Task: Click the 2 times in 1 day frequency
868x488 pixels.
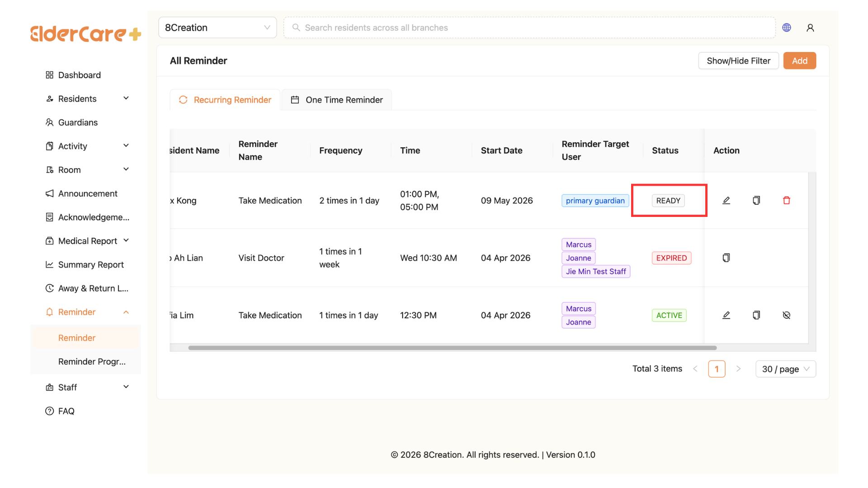Action: click(349, 201)
